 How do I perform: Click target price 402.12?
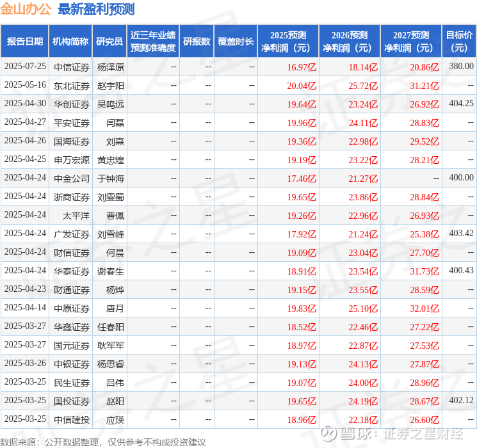[x=461, y=400]
